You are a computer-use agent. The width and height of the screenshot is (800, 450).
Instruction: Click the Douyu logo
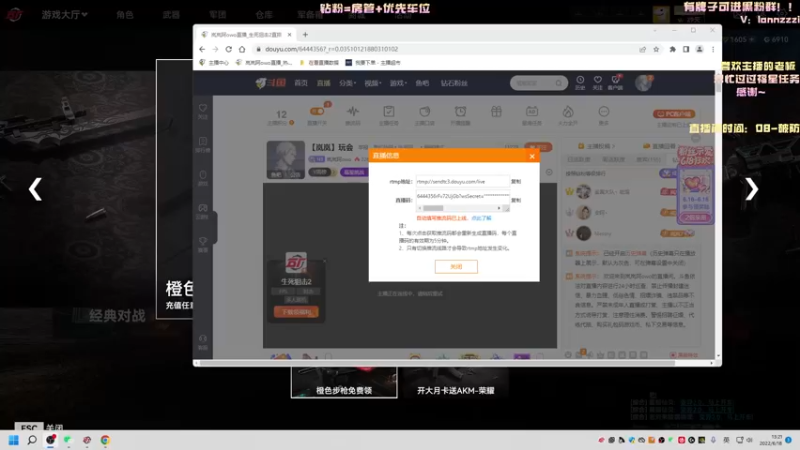[x=270, y=83]
